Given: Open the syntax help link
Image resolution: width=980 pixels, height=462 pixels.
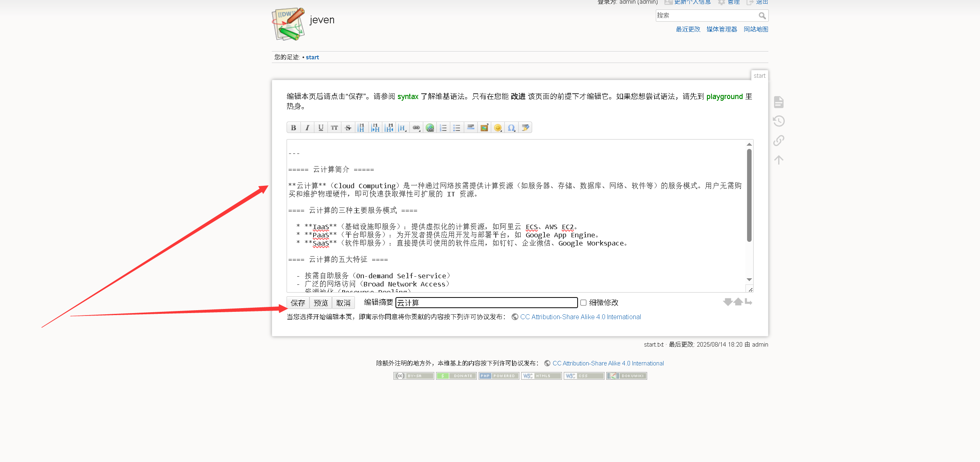Looking at the screenshot, I should pos(407,97).
